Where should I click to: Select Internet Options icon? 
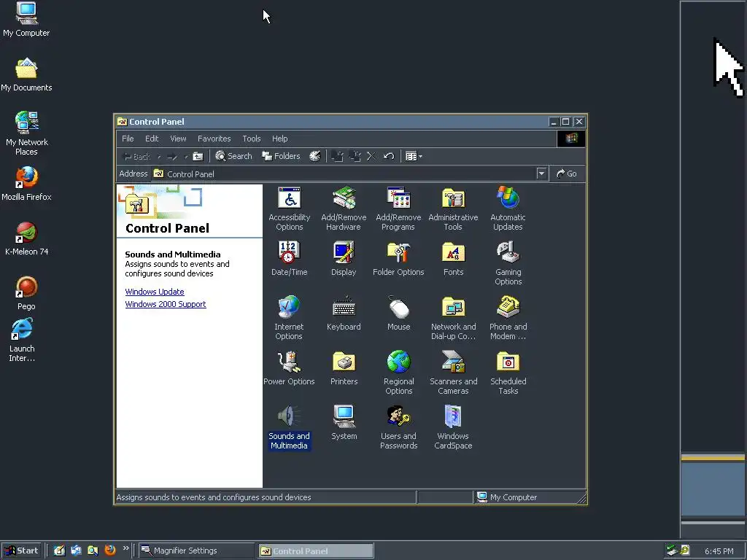pos(289,318)
